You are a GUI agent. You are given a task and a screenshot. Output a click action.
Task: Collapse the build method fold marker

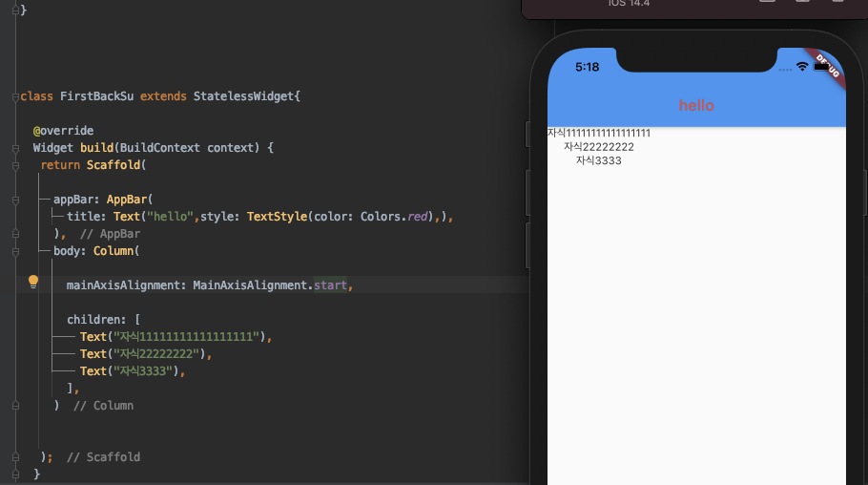tap(15, 149)
